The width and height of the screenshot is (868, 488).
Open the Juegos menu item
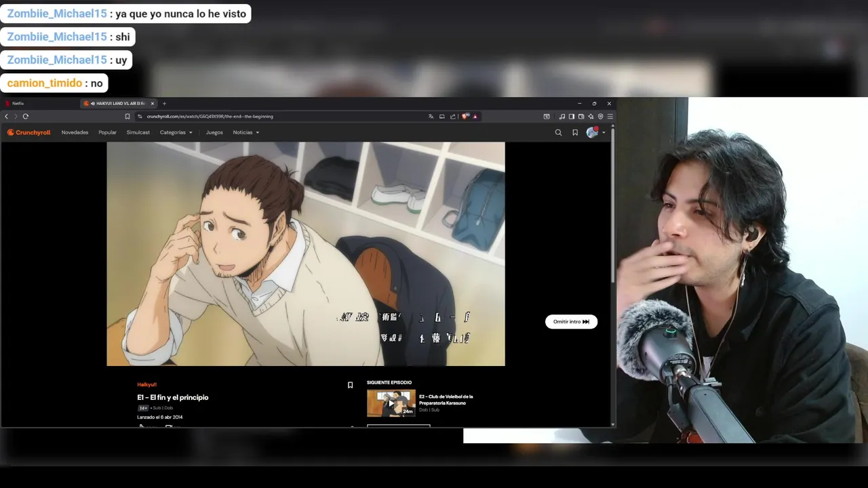(214, 133)
